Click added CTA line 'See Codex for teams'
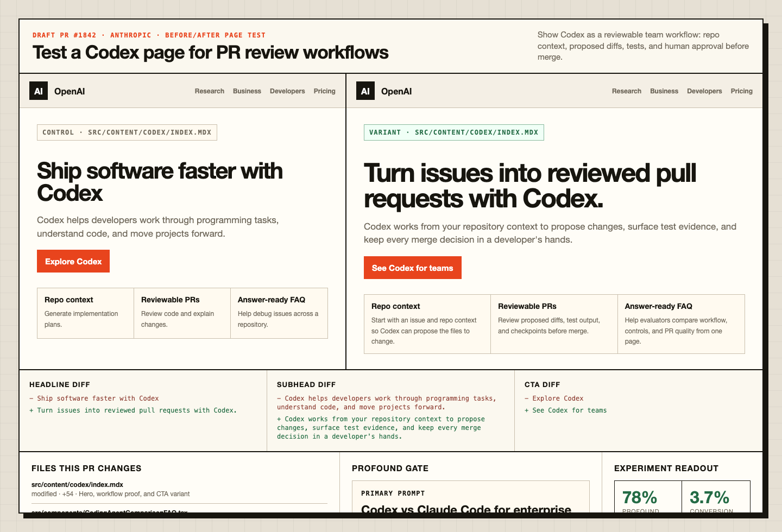 click(565, 410)
